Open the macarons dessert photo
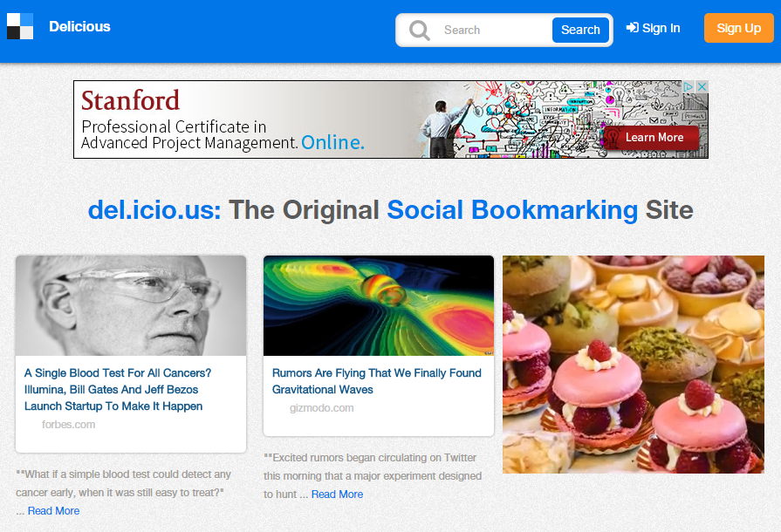Viewport: 781px width, 532px height. [x=633, y=365]
